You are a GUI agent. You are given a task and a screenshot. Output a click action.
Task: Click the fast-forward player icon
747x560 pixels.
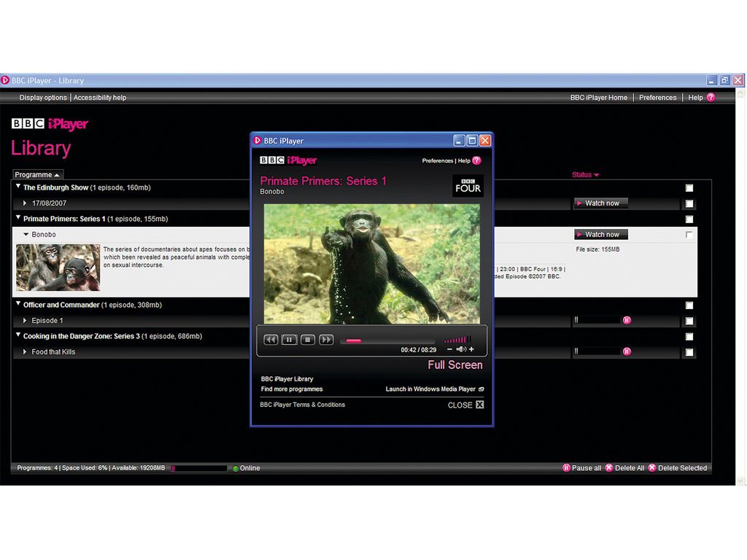325,340
